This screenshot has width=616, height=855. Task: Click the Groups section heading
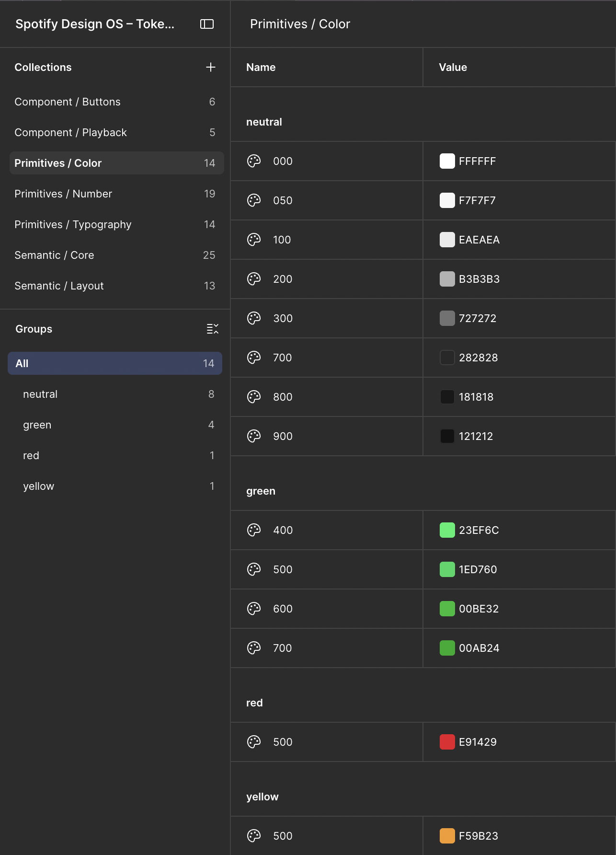click(x=34, y=329)
